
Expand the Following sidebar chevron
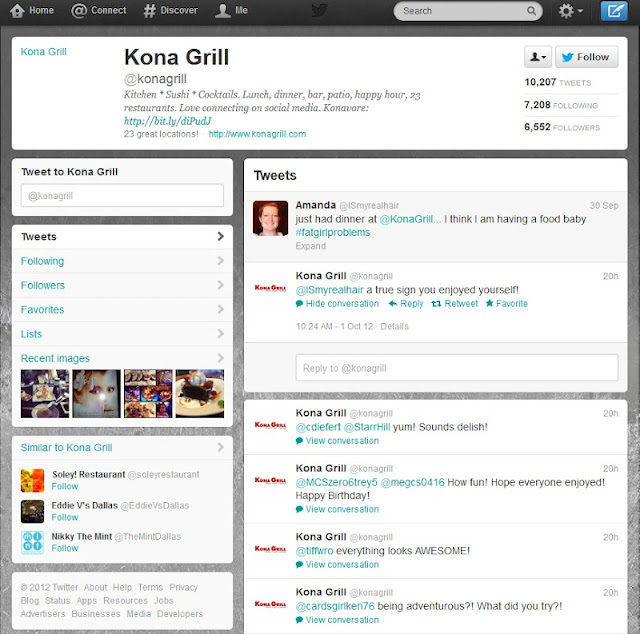click(220, 260)
